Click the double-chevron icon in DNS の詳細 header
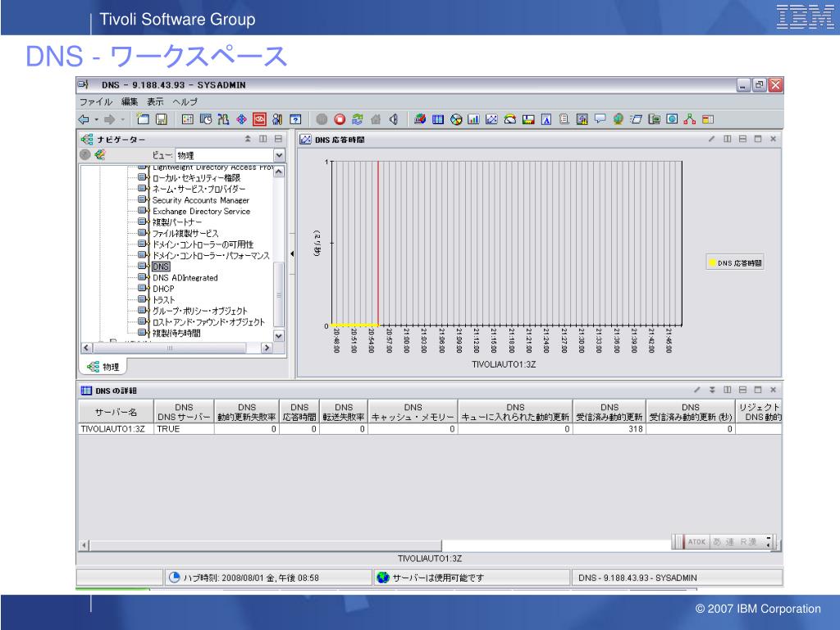The height and width of the screenshot is (630, 840). pyautogui.click(x=712, y=390)
